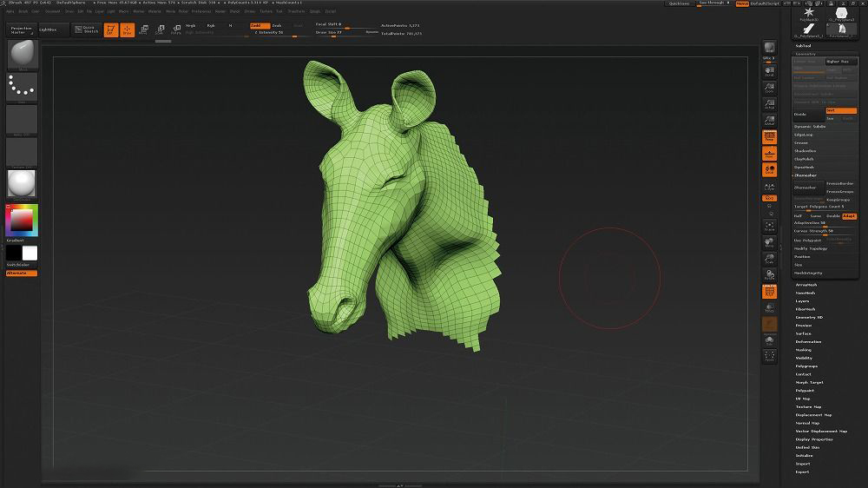This screenshot has height=488, width=868.
Task: Select the Rotate tool icon
Action: click(x=175, y=30)
